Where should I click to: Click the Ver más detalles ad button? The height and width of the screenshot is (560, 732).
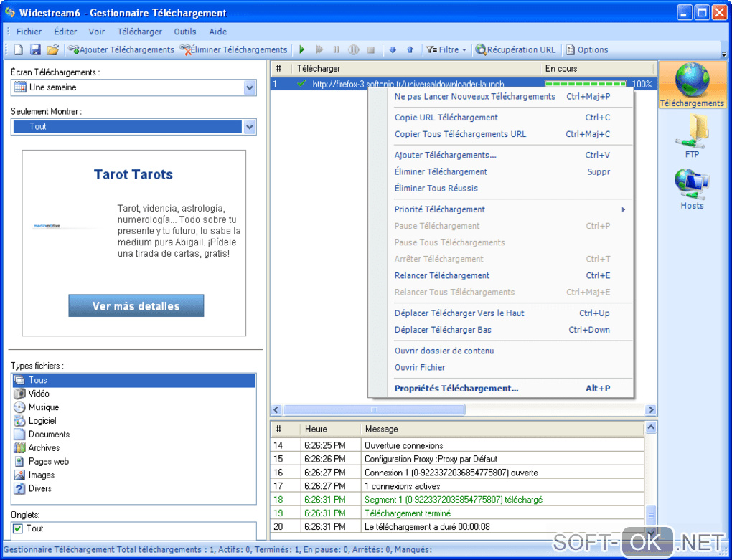(x=136, y=306)
